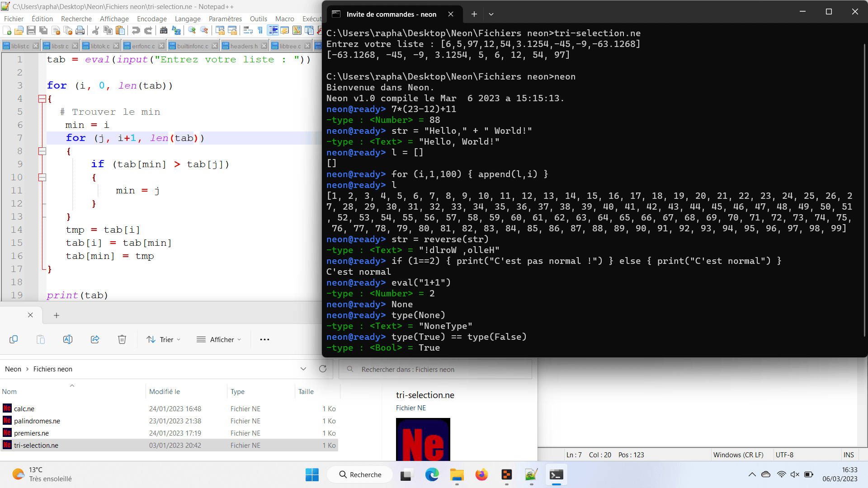The width and height of the screenshot is (868, 488).
Task: Click the Cut scissors icon
Action: [95, 30]
